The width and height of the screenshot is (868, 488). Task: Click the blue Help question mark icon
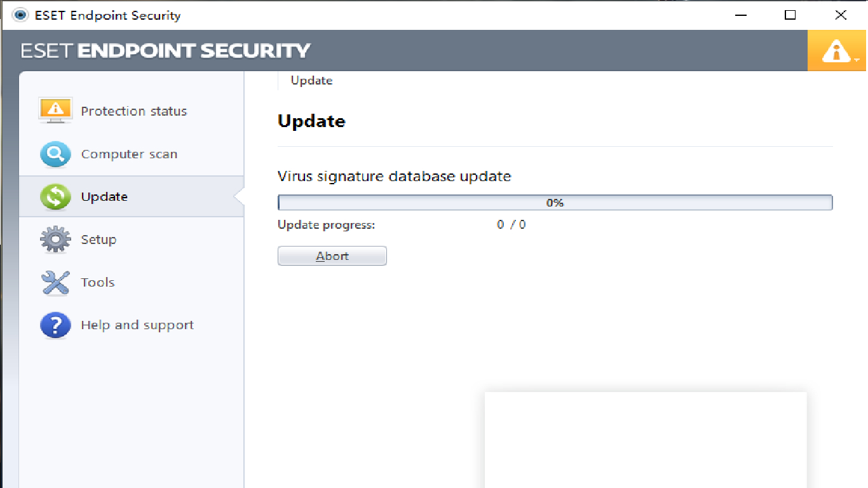coord(55,325)
